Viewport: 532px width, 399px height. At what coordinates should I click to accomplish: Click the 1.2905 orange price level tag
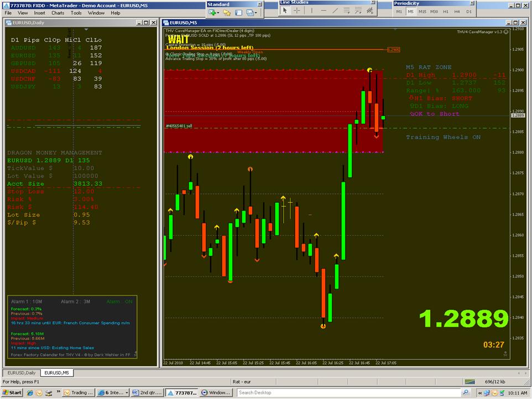(x=394, y=50)
